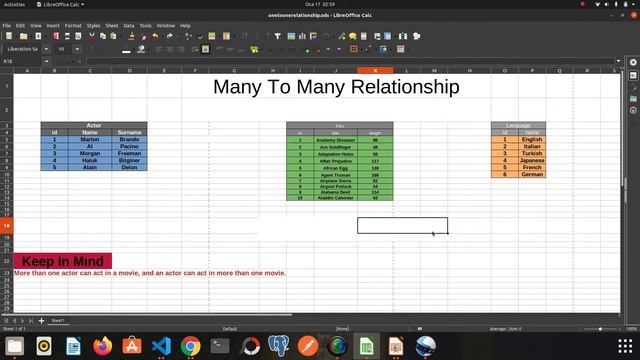Open the File menu

coord(7,25)
